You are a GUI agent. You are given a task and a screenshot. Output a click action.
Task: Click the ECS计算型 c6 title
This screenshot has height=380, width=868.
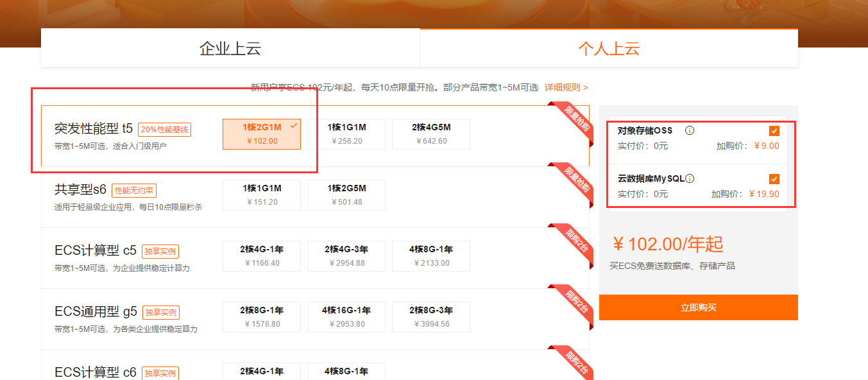(96, 372)
